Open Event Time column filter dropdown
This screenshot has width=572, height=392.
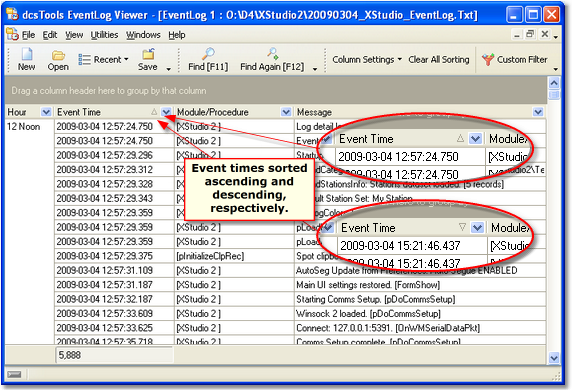click(166, 112)
